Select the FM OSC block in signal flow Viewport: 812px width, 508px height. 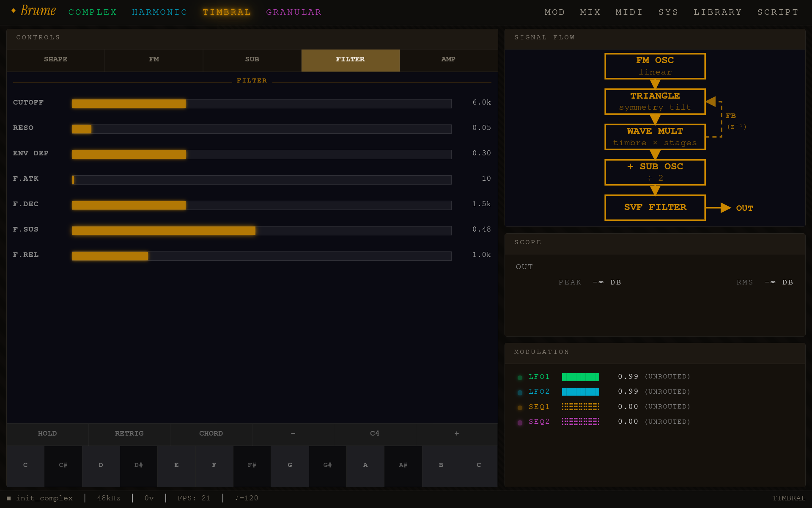tap(655, 66)
